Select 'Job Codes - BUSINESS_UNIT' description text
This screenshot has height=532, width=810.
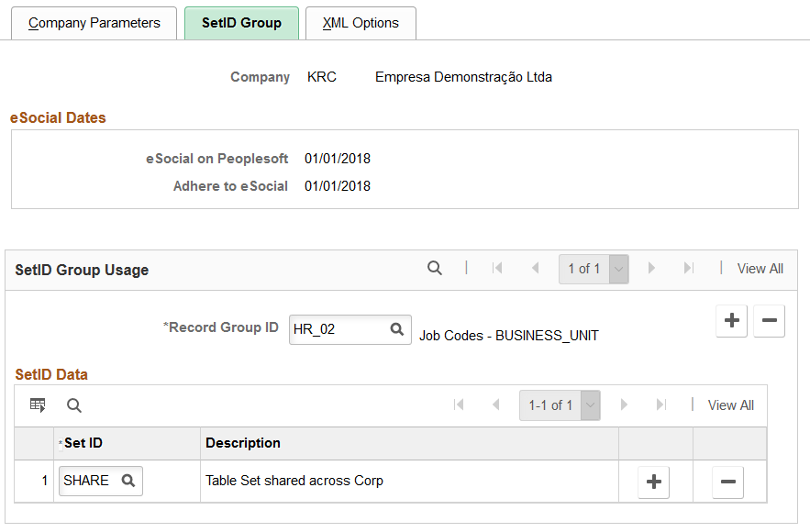tap(509, 336)
